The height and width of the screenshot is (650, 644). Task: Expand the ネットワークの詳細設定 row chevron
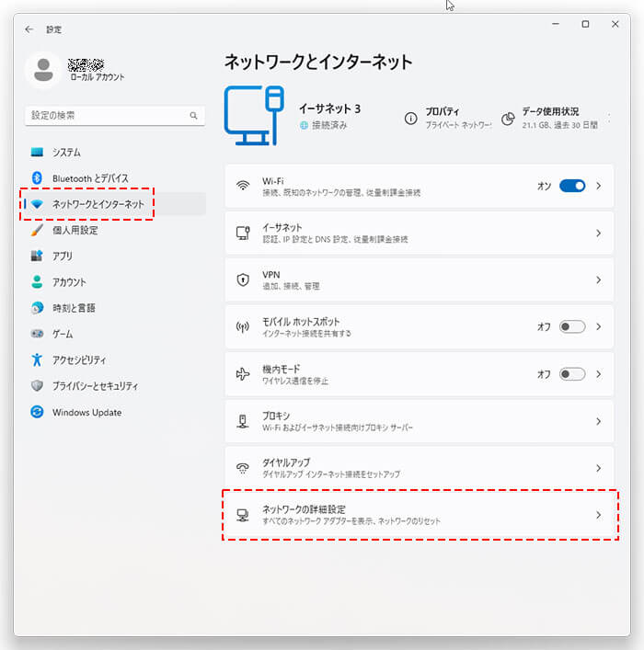(598, 515)
